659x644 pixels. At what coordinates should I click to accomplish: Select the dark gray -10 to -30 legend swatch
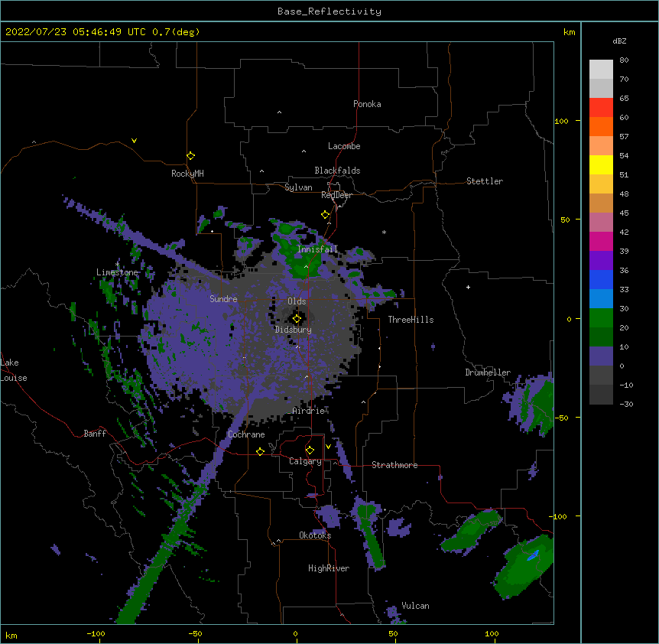[x=601, y=395]
